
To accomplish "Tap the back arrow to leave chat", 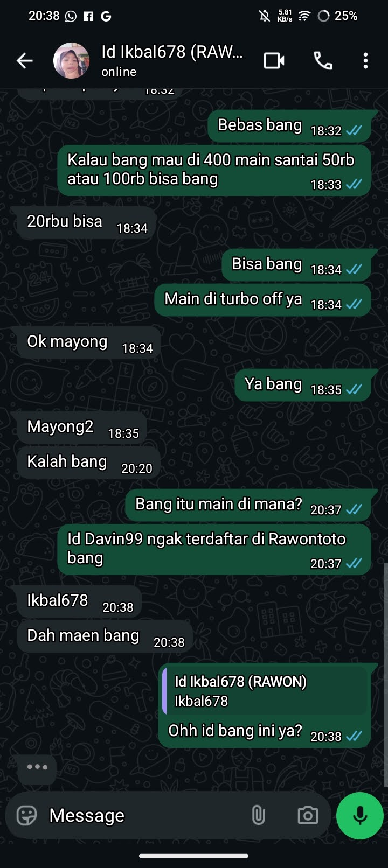I will (25, 61).
